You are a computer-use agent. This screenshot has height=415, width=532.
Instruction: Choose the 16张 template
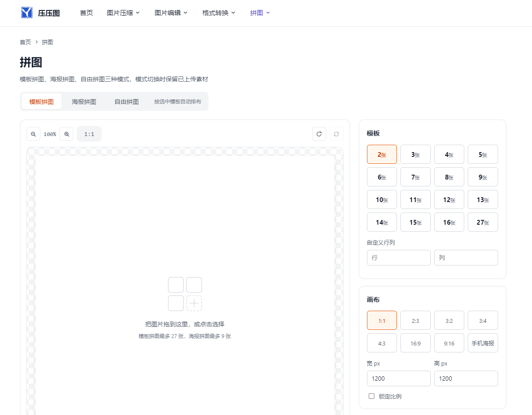[x=449, y=222]
